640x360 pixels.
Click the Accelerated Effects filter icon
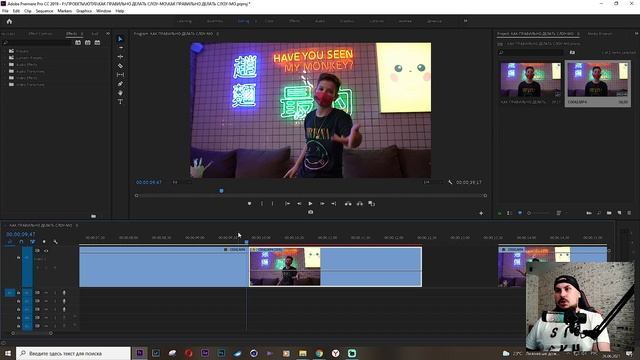[78, 42]
